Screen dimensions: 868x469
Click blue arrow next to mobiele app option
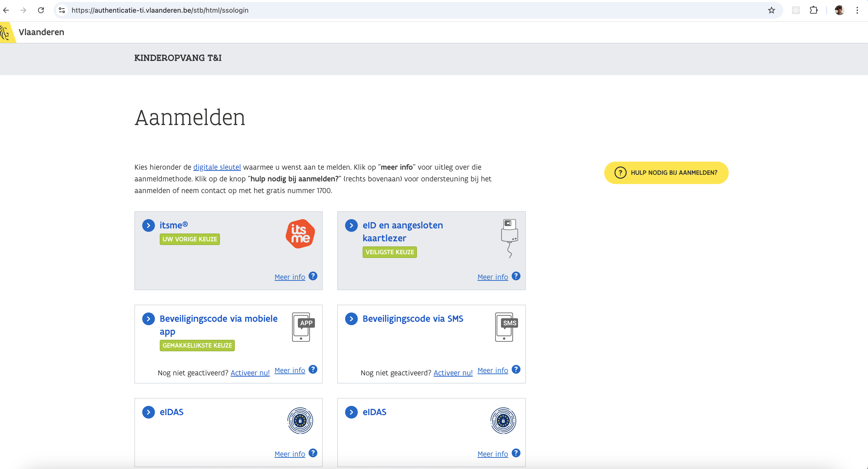(148, 319)
